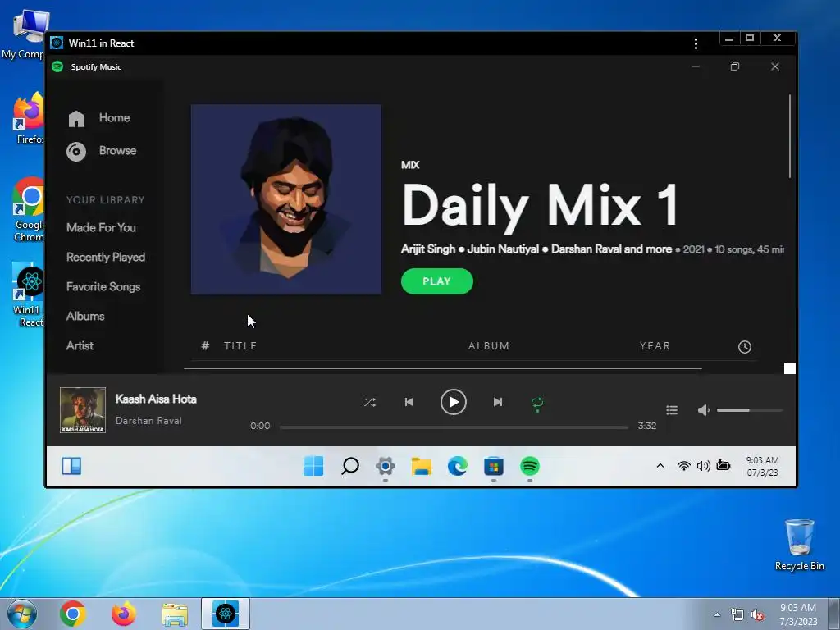Click the YEAR column header
Image resolution: width=840 pixels, height=630 pixels.
tap(655, 346)
